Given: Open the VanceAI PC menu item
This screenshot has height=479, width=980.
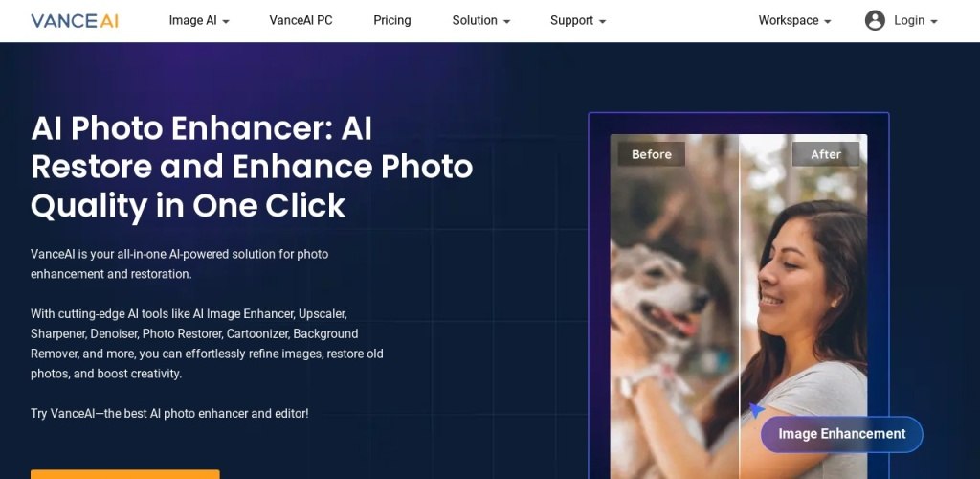Looking at the screenshot, I should 301,21.
